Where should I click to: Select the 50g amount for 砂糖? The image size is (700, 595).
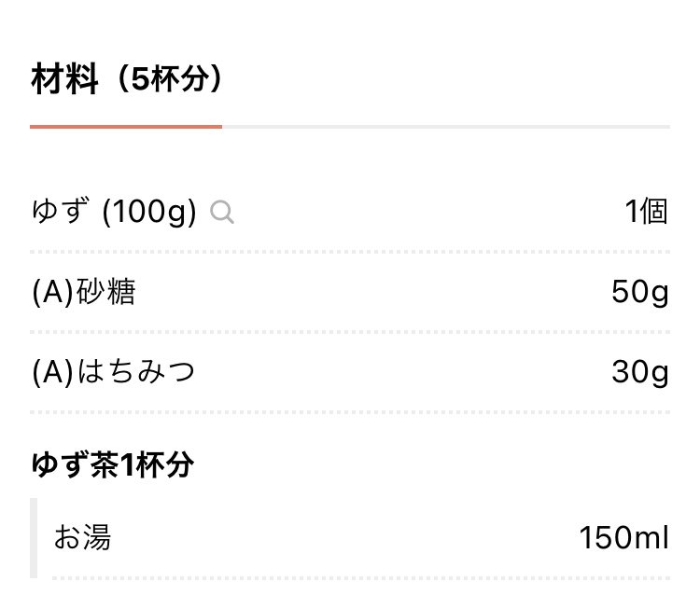(640, 292)
